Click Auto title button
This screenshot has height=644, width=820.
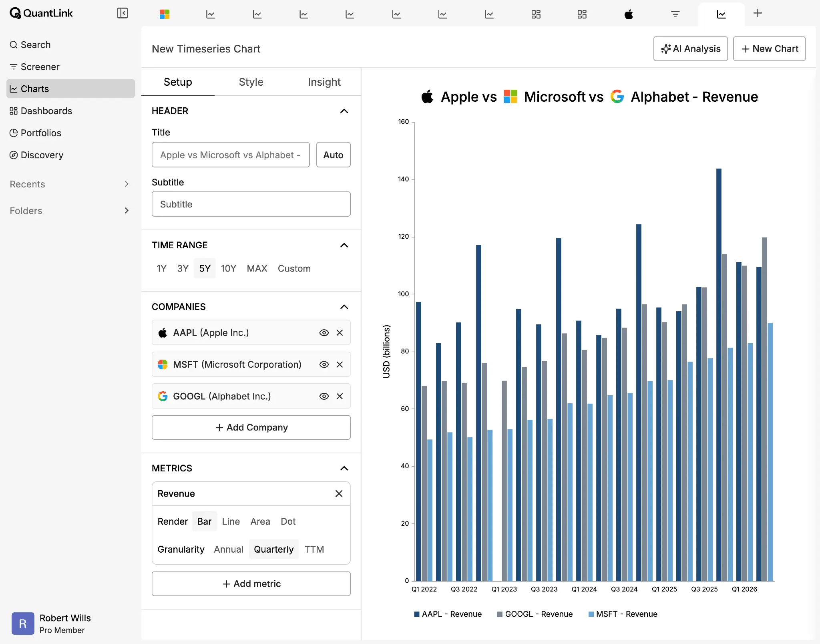coord(333,155)
